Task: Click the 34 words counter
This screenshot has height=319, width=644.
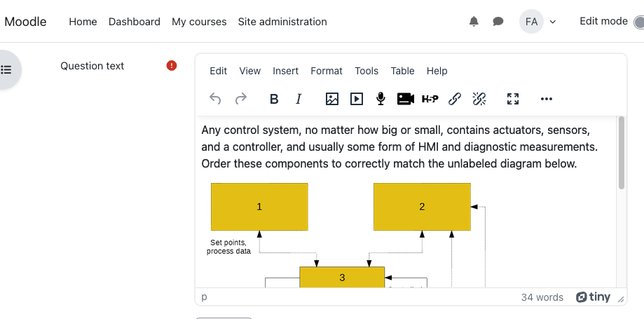Action: (542, 297)
